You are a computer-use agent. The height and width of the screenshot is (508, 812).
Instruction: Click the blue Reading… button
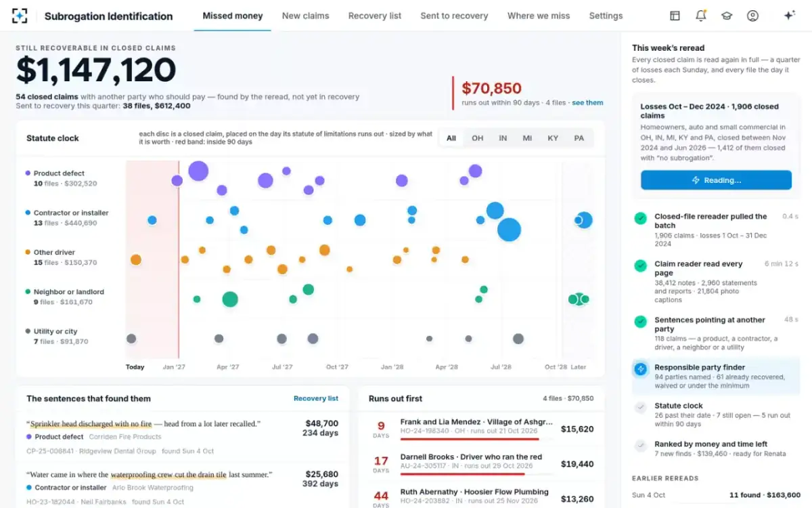(x=716, y=180)
